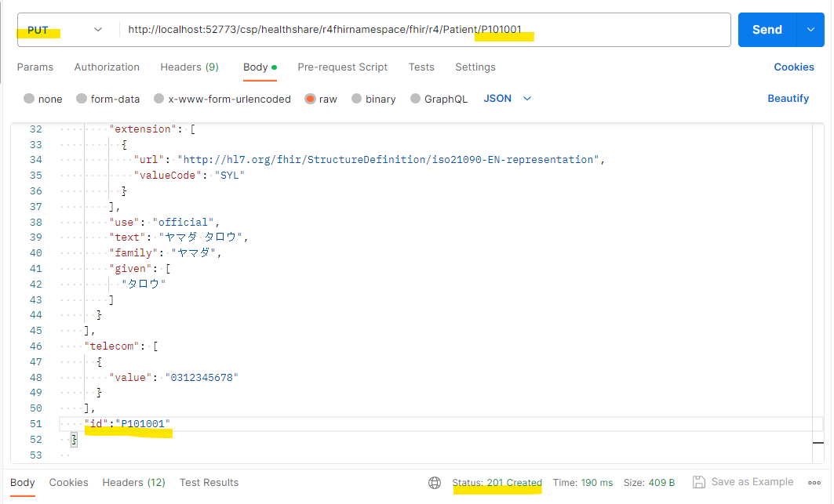Expand the Send button arrow menu
Viewport: 834px width, 504px height.
pos(810,30)
